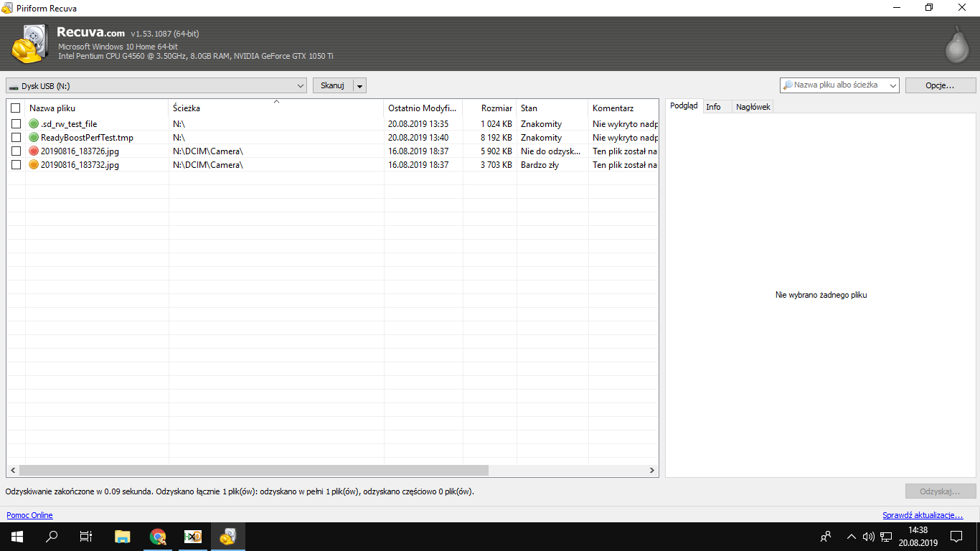The width and height of the screenshot is (980, 551).
Task: Open Windows search from the taskbar
Action: tap(52, 537)
